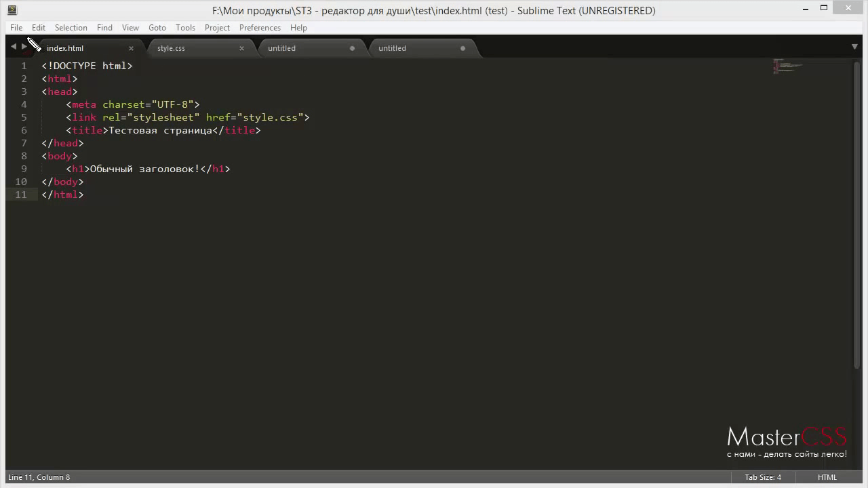Close the Sublime Text window
This screenshot has height=488, width=868.
[848, 7]
